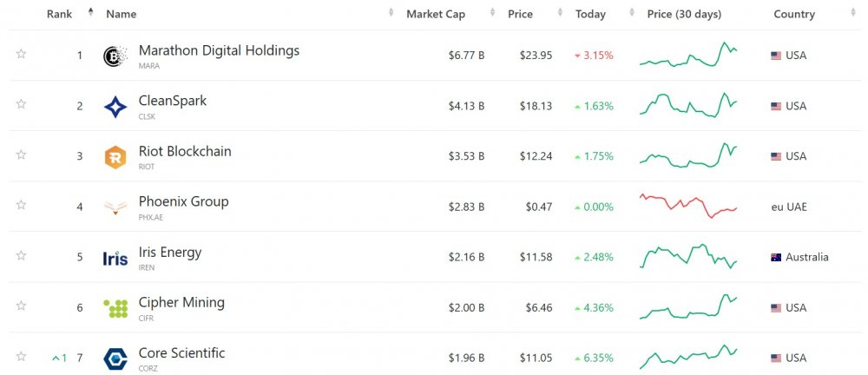Viewport: 868px width, 375px height.
Task: Click the Iris Energy logo icon
Action: pyautogui.click(x=115, y=258)
